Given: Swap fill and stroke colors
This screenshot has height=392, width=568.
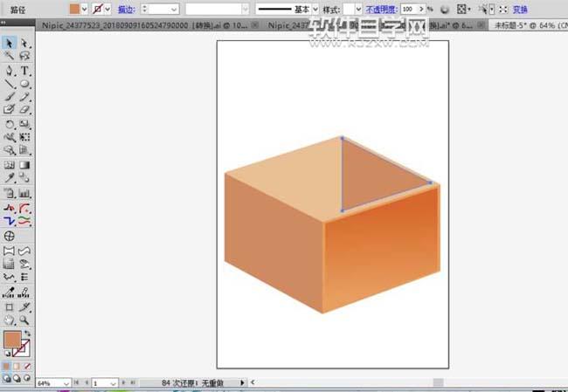Looking at the screenshot, I should pyautogui.click(x=27, y=333).
